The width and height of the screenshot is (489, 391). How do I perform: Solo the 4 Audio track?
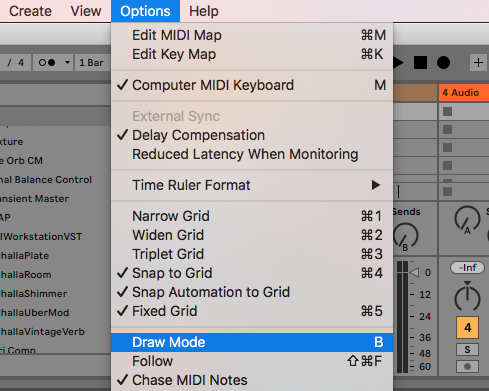(x=467, y=349)
